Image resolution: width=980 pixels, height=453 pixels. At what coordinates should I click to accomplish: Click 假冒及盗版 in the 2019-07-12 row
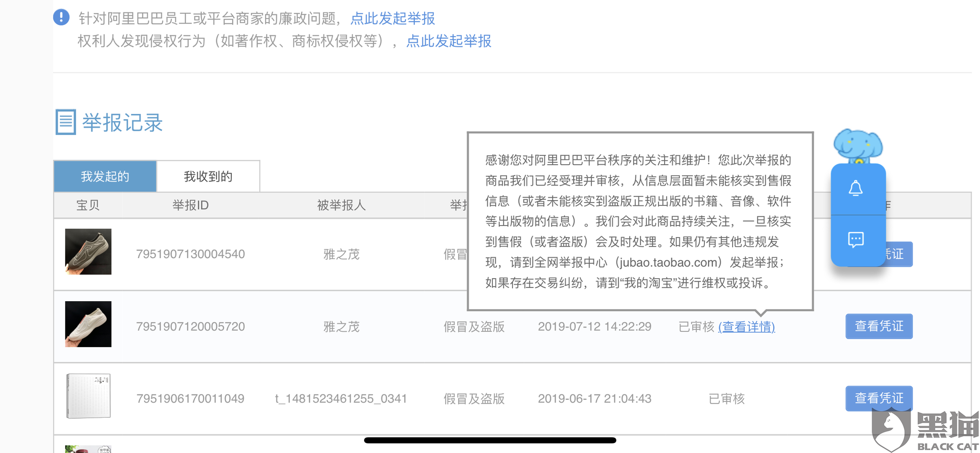474,327
